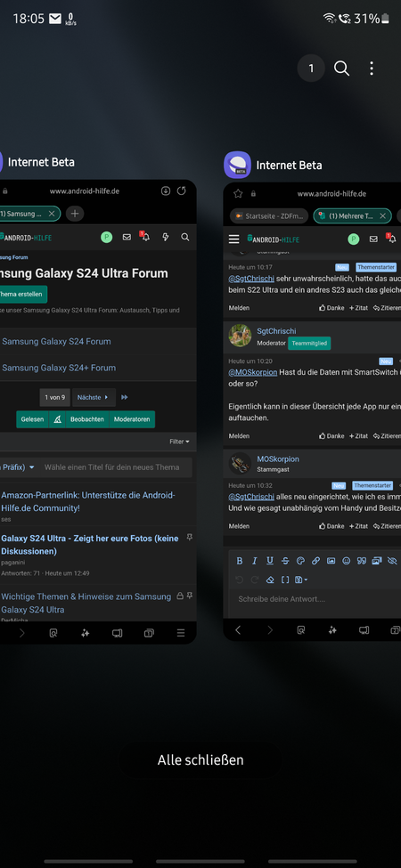The image size is (401, 868).
Task: Open 'Amazon-Partnerlink' thread
Action: (88, 501)
